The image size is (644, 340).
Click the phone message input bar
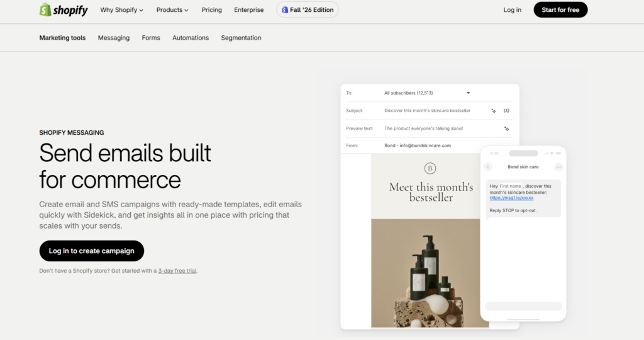(523, 306)
